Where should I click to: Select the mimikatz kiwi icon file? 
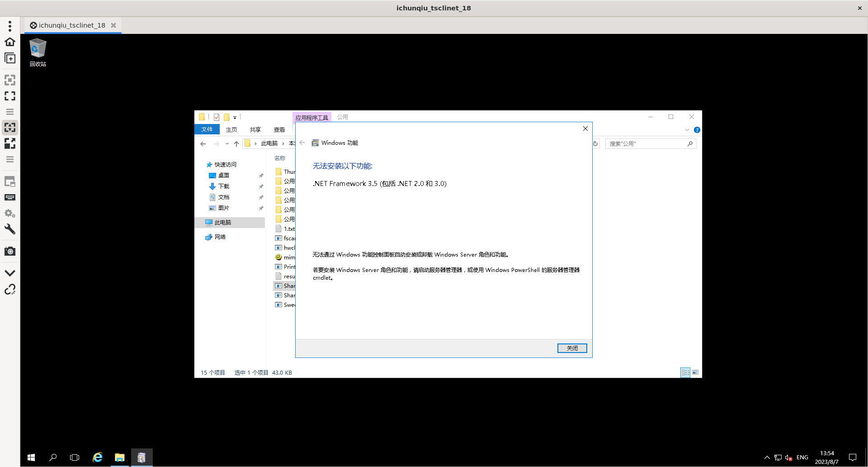pyautogui.click(x=285, y=257)
